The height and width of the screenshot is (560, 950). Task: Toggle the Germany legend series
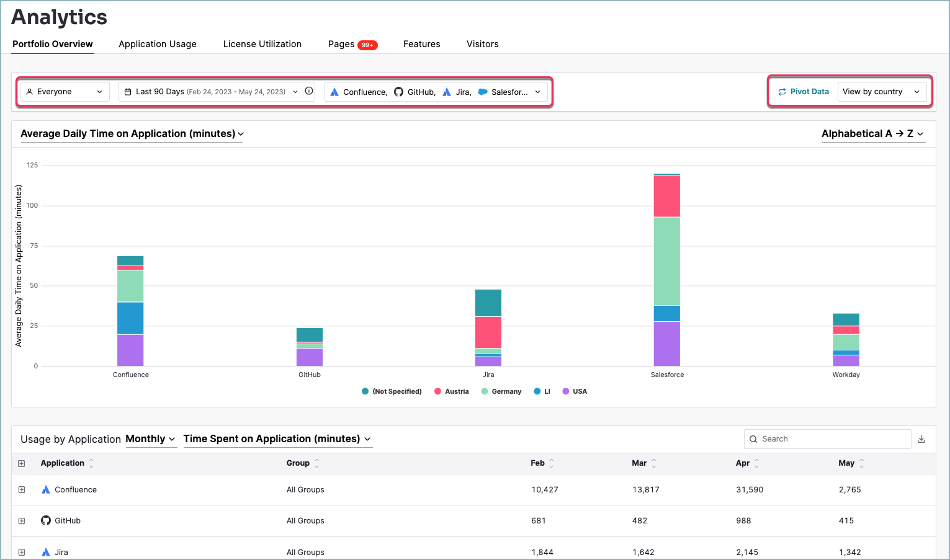click(501, 391)
